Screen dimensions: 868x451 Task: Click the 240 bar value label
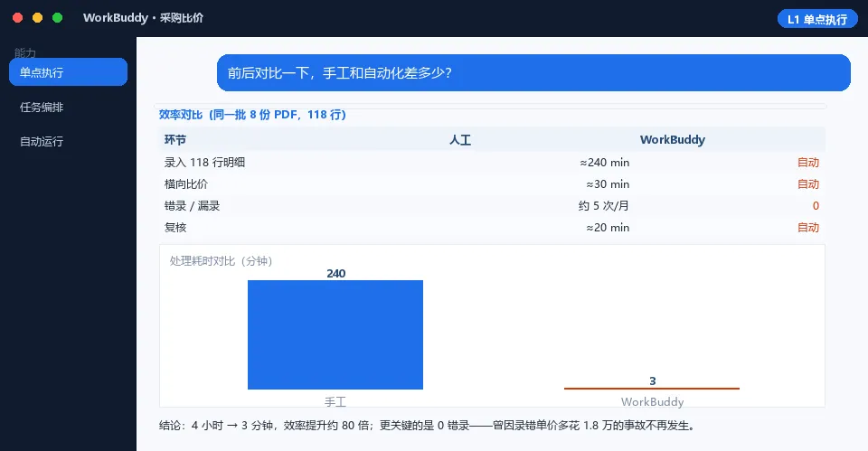point(335,273)
